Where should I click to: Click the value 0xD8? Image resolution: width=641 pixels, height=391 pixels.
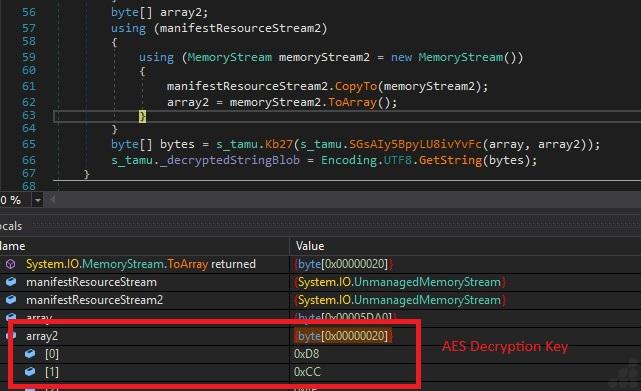click(307, 354)
